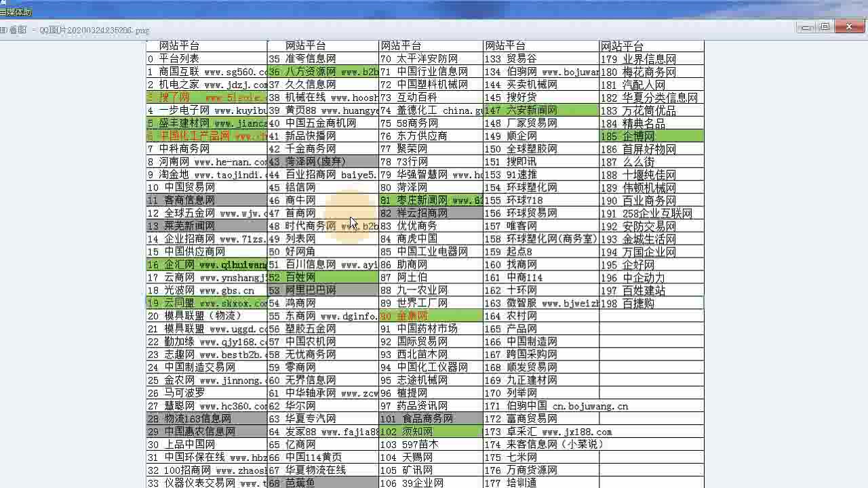Click green row 5 盛丰建材网

[x=207, y=123]
